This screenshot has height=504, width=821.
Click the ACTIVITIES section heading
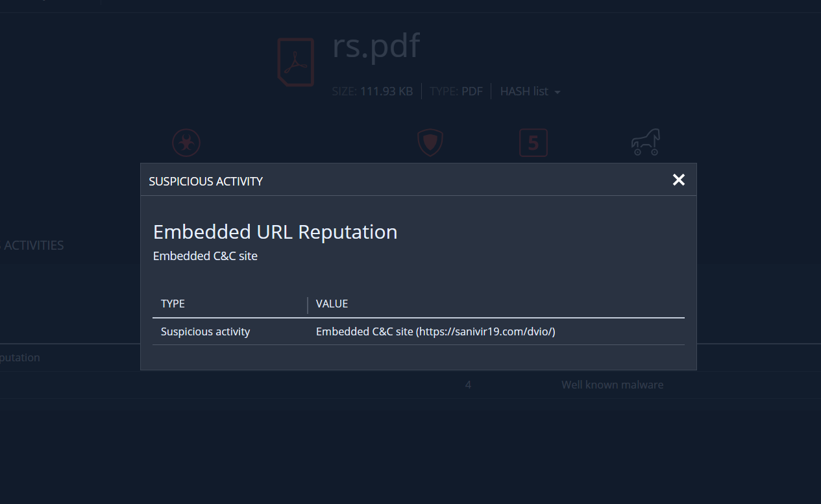34,245
